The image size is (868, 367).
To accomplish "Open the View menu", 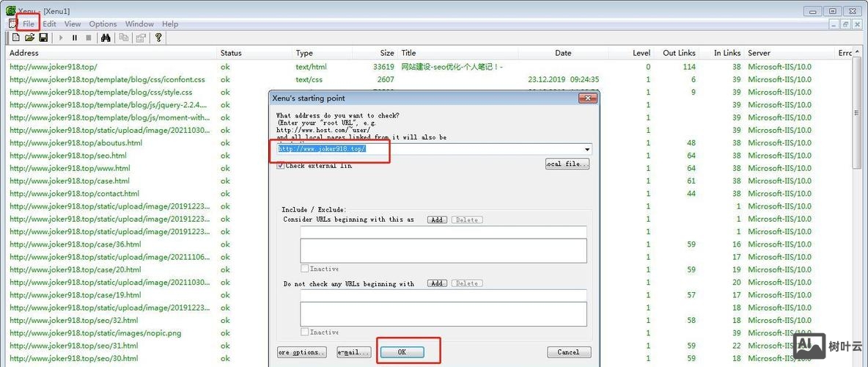I will (73, 23).
